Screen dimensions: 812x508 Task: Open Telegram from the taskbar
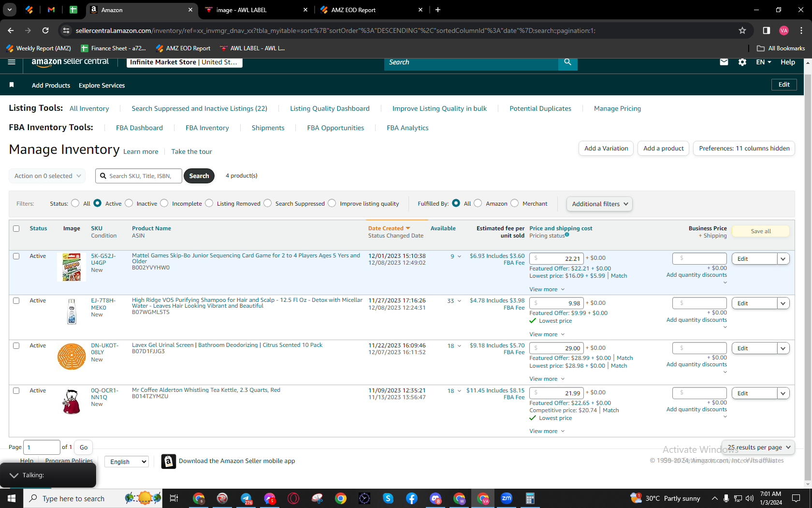[x=246, y=498]
